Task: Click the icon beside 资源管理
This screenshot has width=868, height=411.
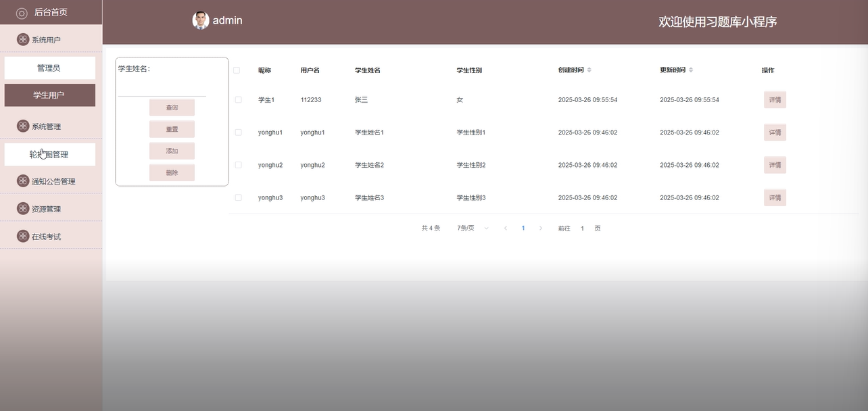Action: [x=23, y=208]
